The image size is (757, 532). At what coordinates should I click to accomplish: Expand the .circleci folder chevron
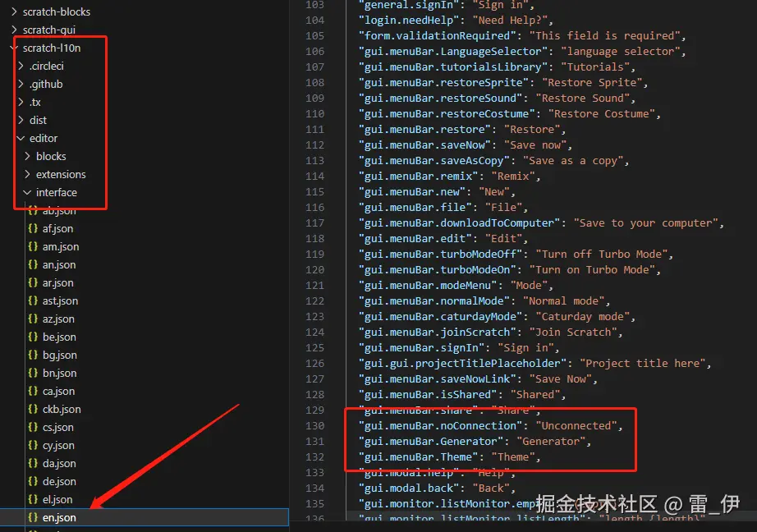tap(21, 66)
